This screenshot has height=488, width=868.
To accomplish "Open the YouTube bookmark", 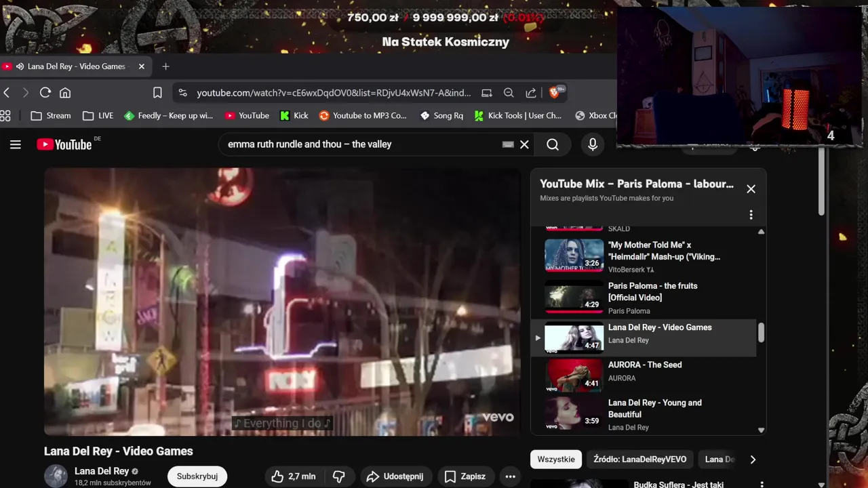I will coord(247,116).
